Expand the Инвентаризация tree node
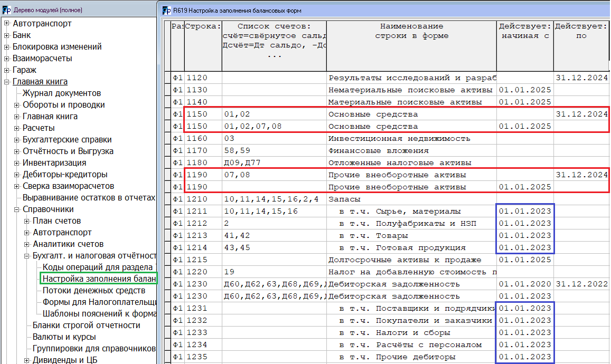Viewport: 611px width, 364px height. [x=17, y=163]
